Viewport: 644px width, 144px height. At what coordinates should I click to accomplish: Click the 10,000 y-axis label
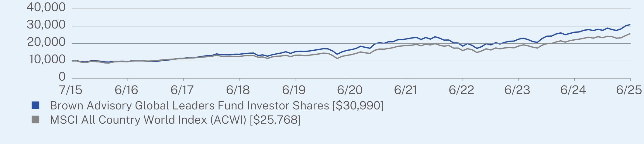tap(46, 60)
